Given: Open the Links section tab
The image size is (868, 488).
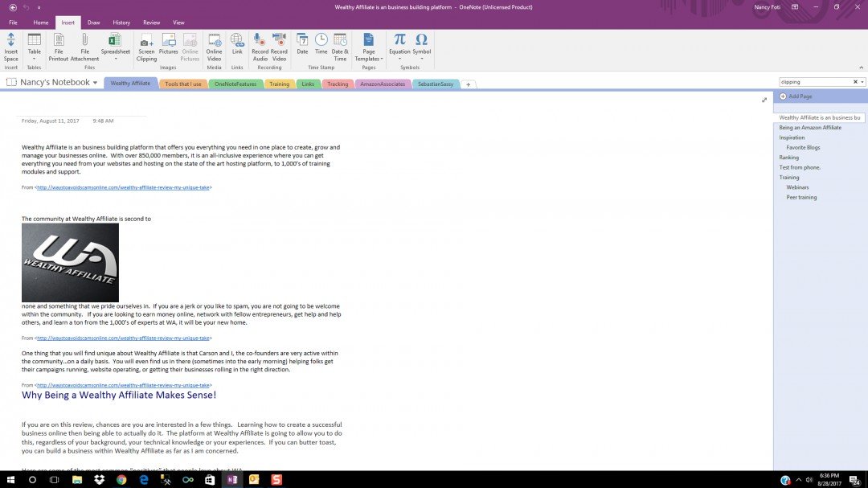Looking at the screenshot, I should (x=308, y=84).
